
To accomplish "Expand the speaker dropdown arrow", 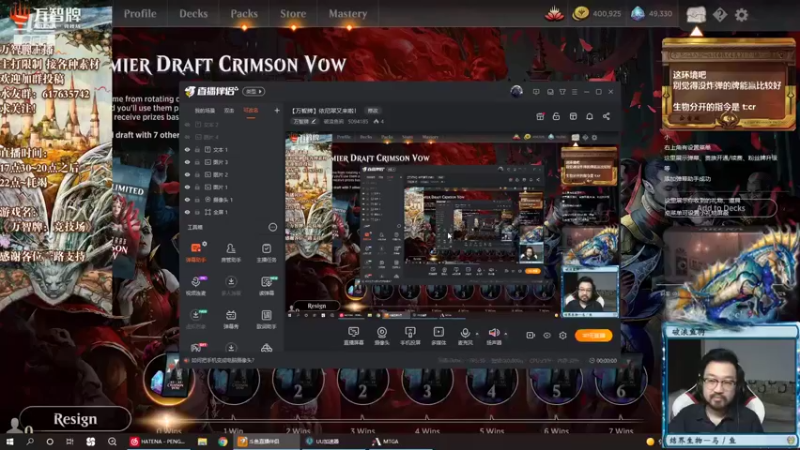I will click(x=506, y=334).
